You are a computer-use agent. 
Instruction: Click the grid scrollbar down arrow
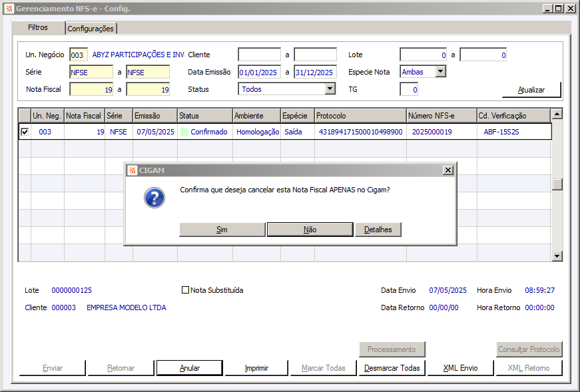557,256
